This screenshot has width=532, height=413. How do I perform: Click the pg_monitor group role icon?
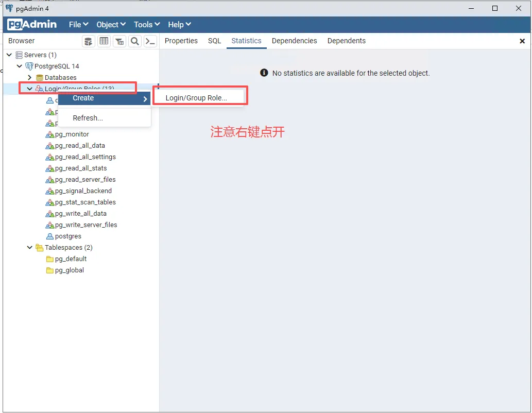tap(50, 134)
